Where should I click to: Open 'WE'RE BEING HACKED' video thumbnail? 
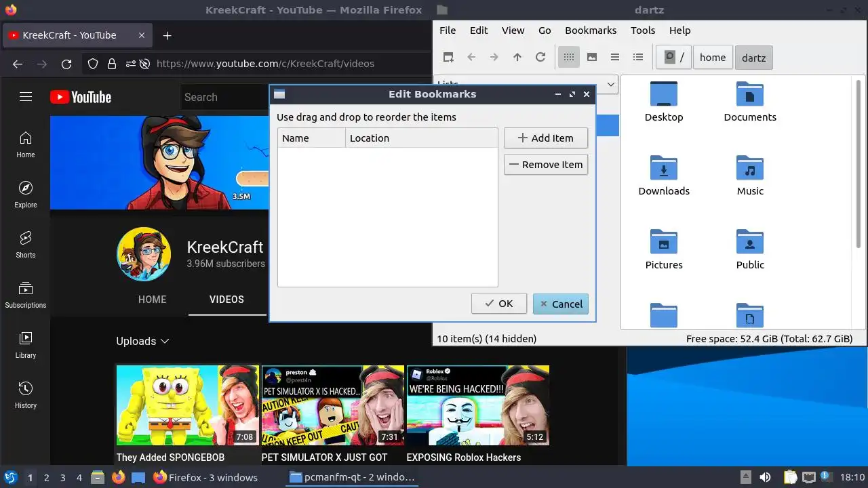[477, 405]
